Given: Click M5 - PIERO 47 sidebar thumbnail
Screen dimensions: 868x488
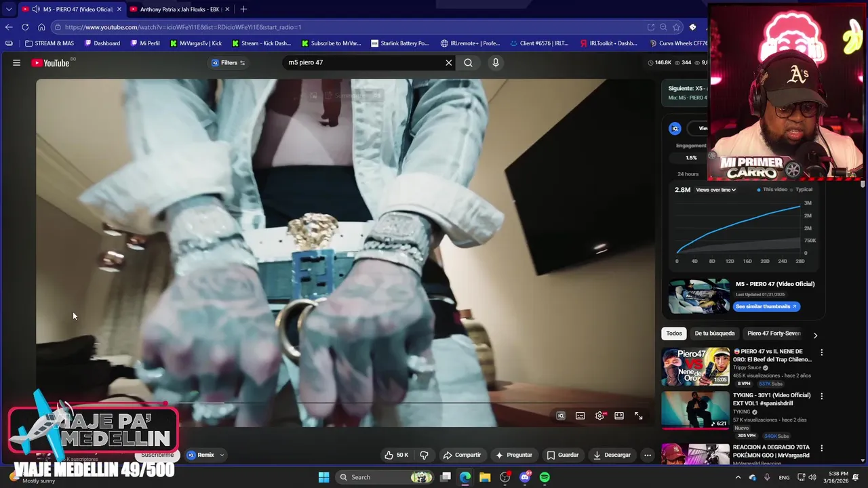Looking at the screenshot, I should tap(699, 296).
